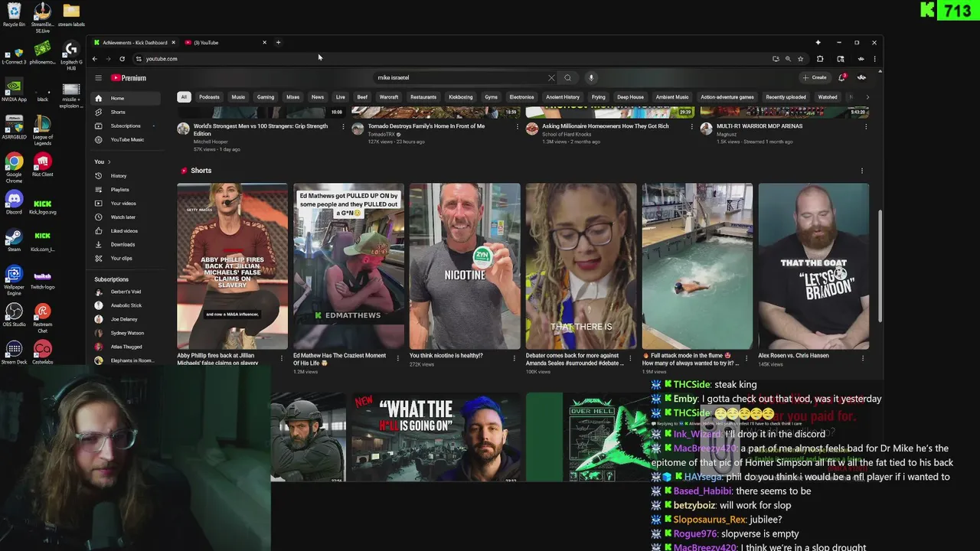Open Google Chrome desktop shortcut

[14, 168]
